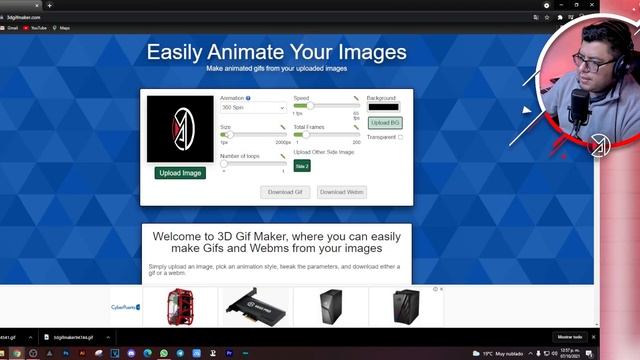The image size is (640, 360).
Task: Click the Upload Image button
Action: [180, 173]
